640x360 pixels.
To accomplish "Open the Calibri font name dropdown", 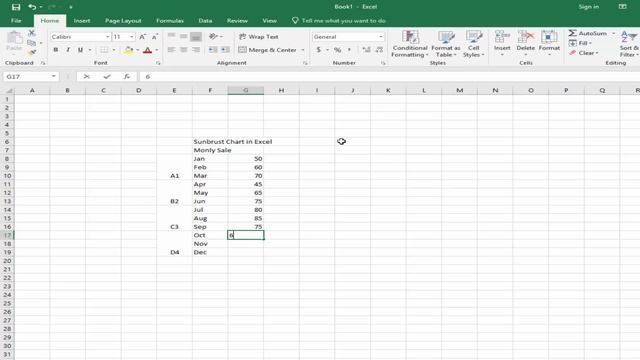I will click(x=108, y=37).
